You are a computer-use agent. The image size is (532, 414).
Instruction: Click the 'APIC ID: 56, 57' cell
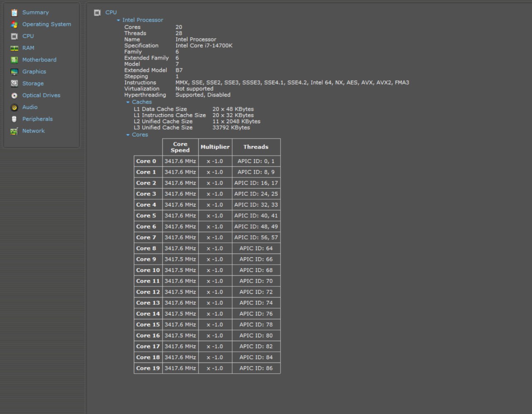point(256,237)
